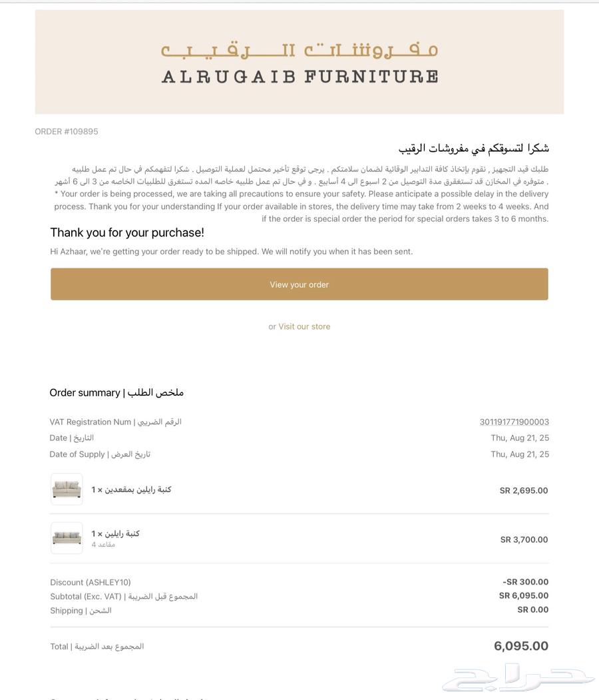Open the four-seater Rawlin sofa thumbnail

pyautogui.click(x=67, y=538)
